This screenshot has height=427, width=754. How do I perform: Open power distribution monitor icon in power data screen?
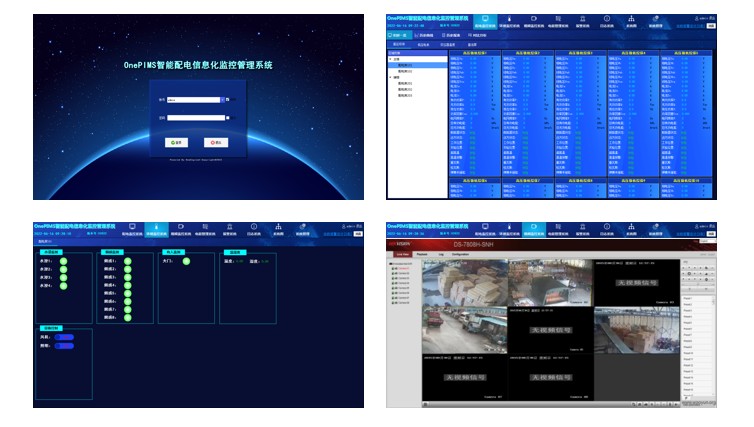(485, 19)
